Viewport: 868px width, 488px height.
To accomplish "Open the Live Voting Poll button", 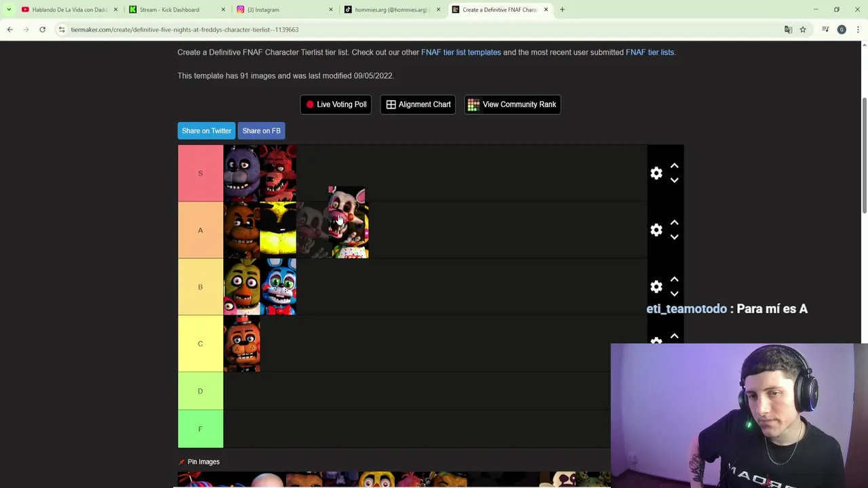I will [x=336, y=104].
